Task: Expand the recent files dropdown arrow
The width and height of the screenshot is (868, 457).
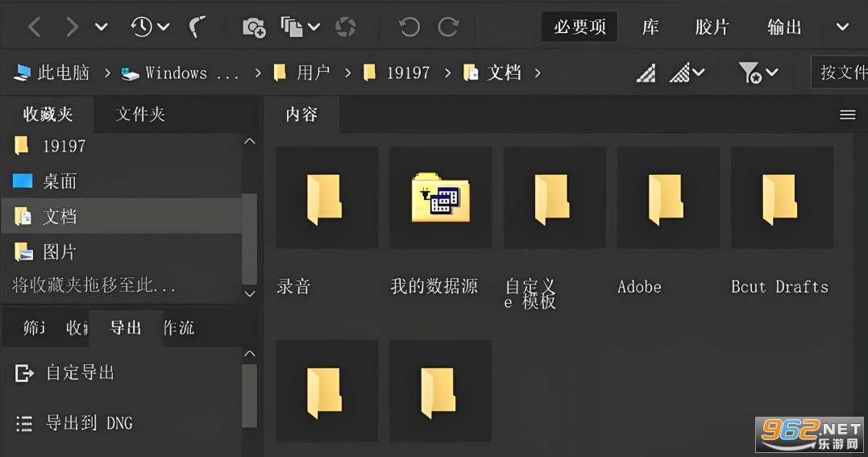Action: [x=164, y=27]
